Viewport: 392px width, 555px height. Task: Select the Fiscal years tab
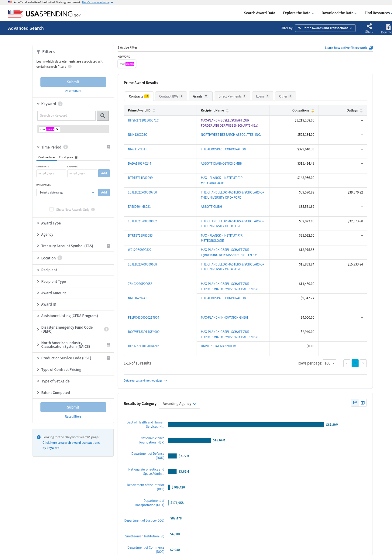click(66, 157)
